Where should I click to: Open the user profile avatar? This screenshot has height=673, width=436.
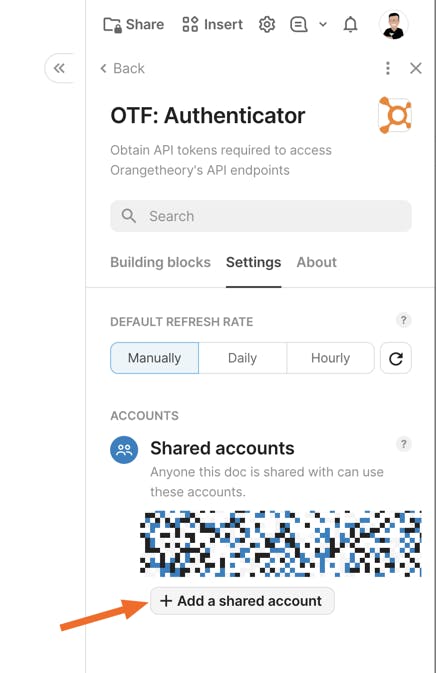[x=394, y=25]
